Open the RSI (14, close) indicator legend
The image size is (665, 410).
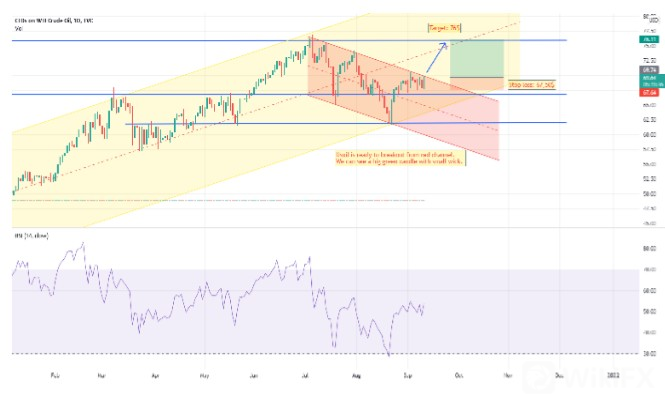33,236
